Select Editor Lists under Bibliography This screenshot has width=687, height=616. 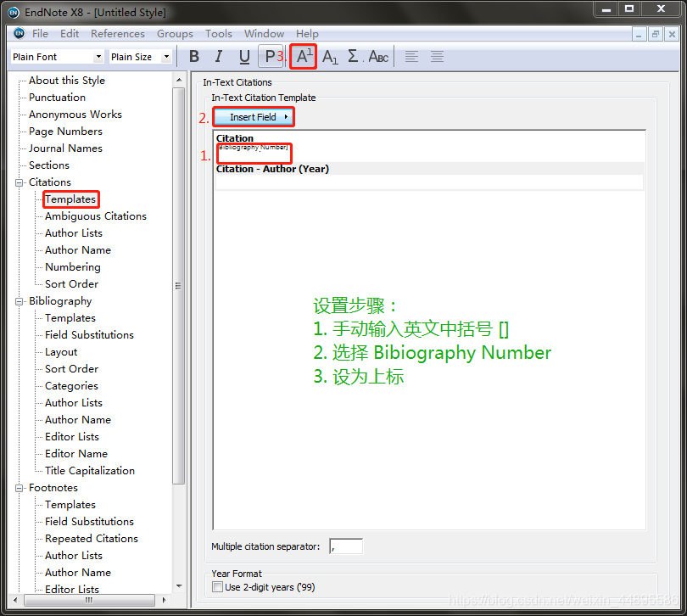72,437
